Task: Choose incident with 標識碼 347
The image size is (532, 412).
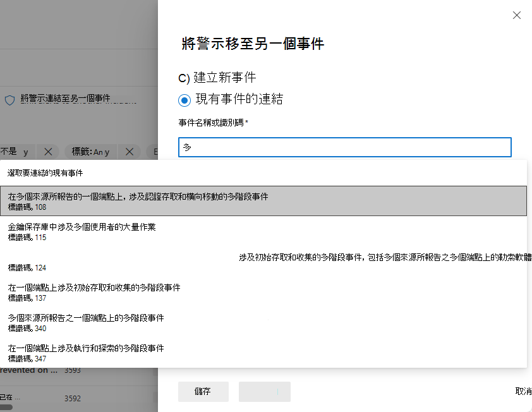Action: coord(263,353)
